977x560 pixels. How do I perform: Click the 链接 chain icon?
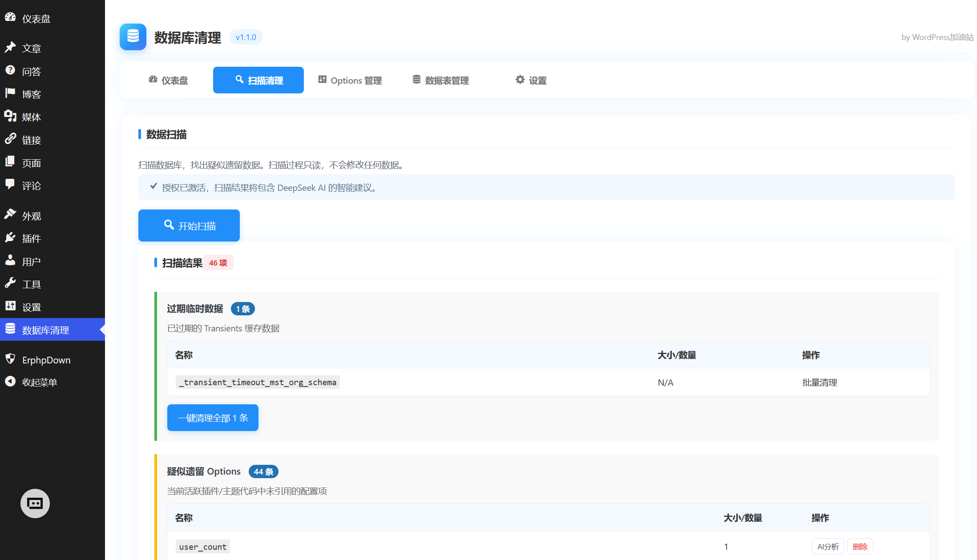10,139
